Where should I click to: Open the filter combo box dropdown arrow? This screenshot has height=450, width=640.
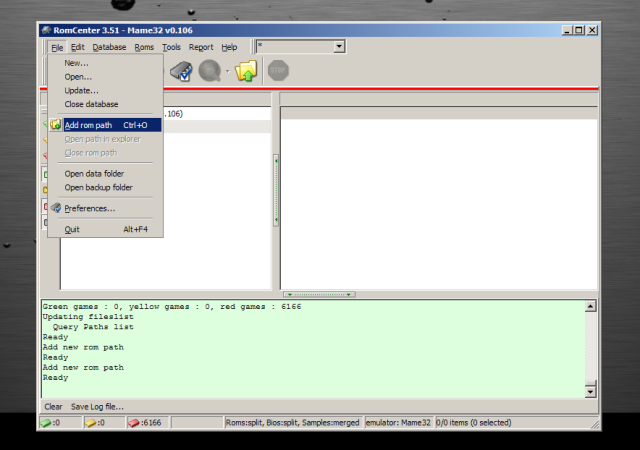tap(339, 46)
